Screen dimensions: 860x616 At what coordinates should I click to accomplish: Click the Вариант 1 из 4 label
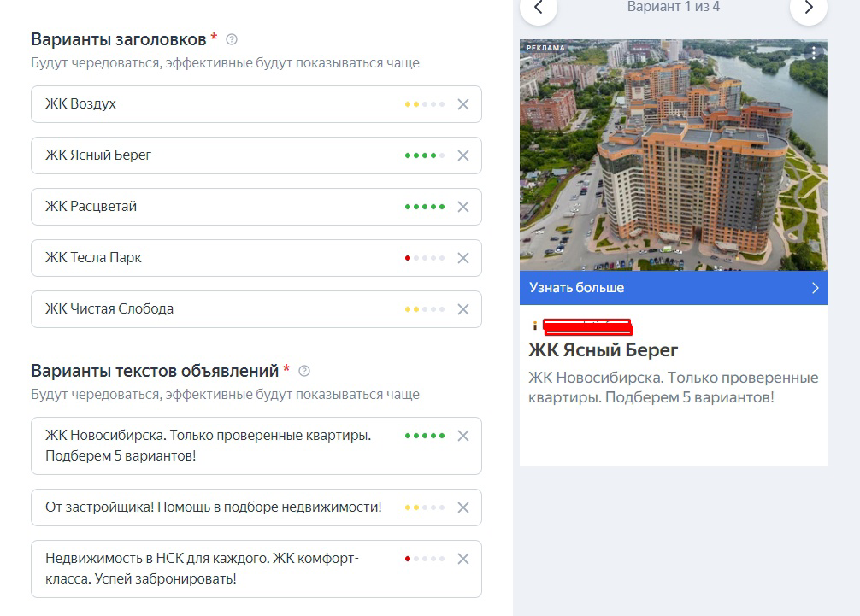(674, 7)
